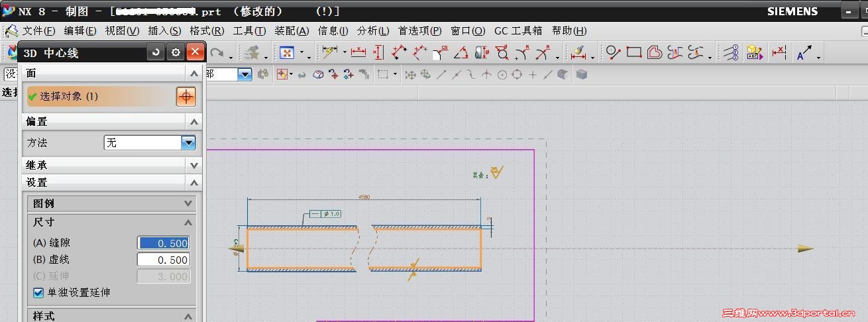The width and height of the screenshot is (868, 322).
Task: Select the Perpendicular Dimension tool
Action: click(x=419, y=52)
